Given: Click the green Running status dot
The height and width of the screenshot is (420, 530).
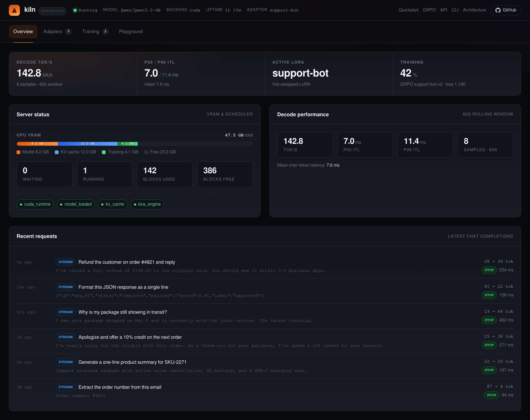Looking at the screenshot, I should [75, 10].
